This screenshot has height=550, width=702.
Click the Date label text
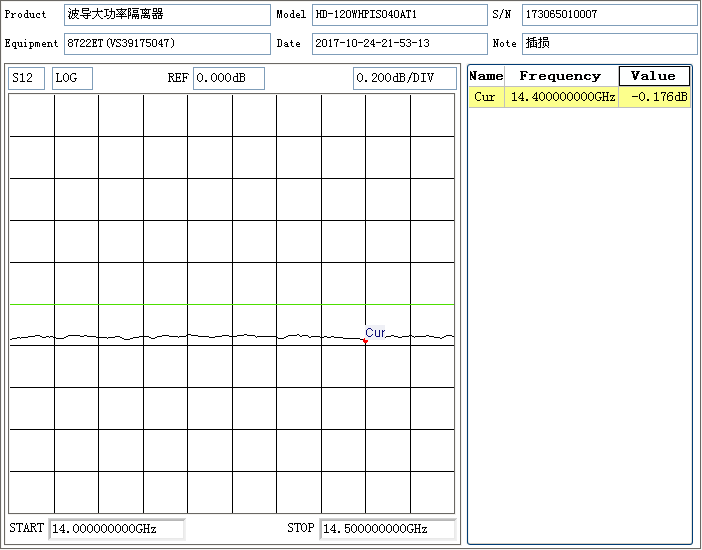pyautogui.click(x=288, y=43)
